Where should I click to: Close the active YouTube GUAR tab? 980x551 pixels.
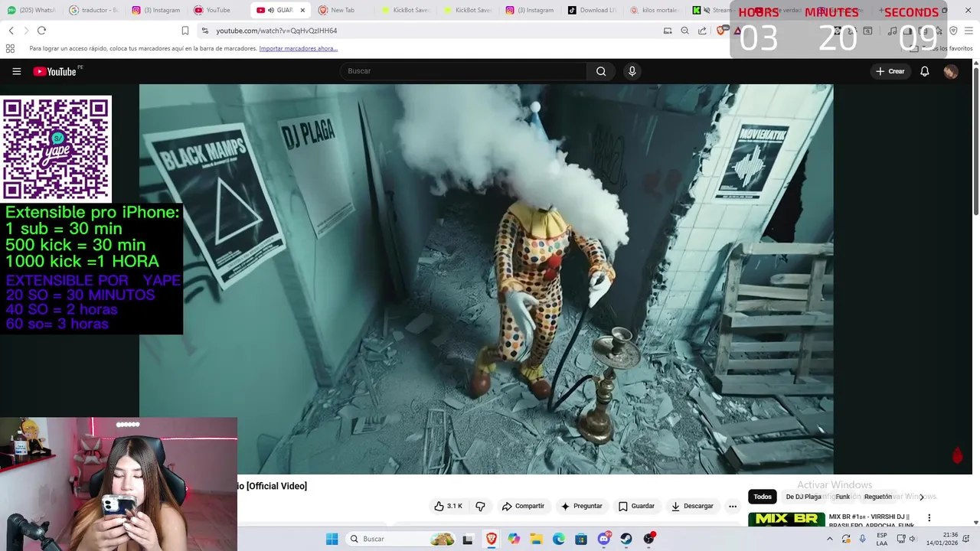(302, 10)
